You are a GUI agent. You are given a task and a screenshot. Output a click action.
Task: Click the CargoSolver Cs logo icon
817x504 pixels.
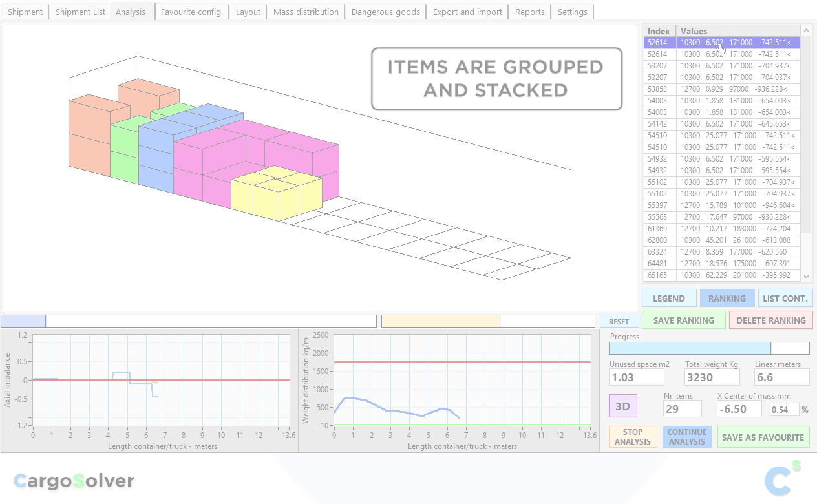click(782, 479)
